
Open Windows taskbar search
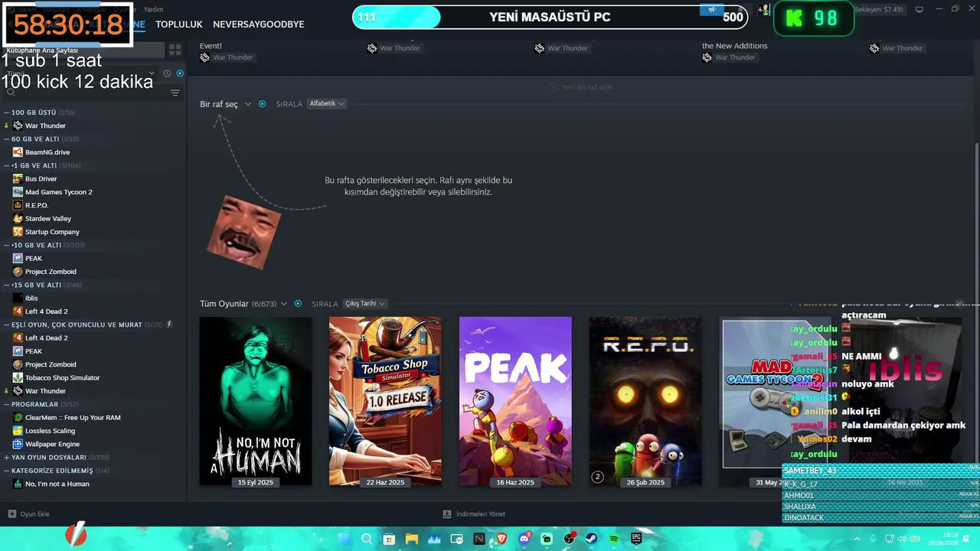pos(367,540)
